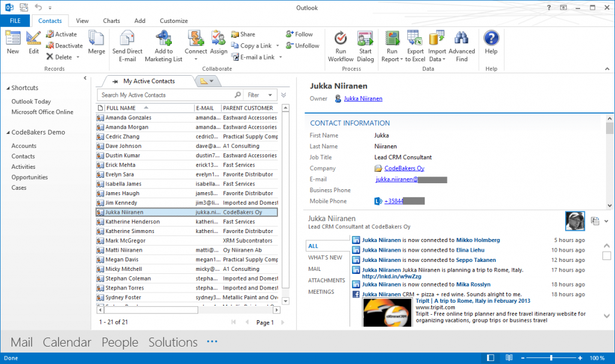Click Add to Marketing List

[x=163, y=46]
